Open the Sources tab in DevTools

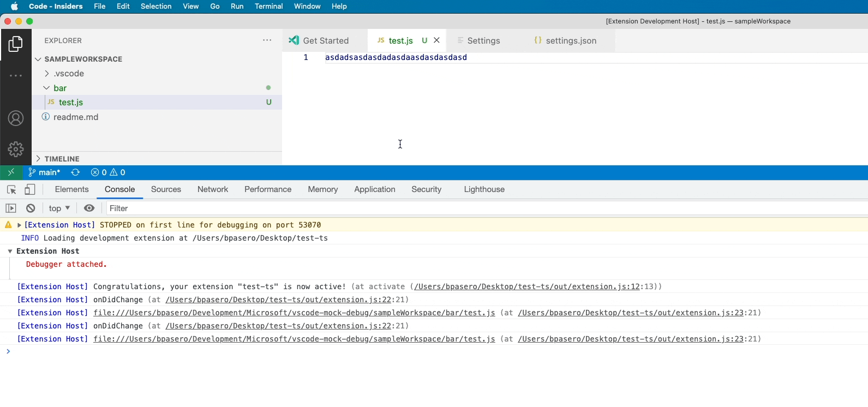click(x=166, y=189)
